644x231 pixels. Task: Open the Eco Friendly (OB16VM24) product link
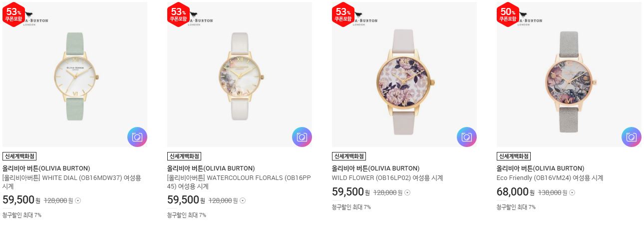(x=550, y=178)
